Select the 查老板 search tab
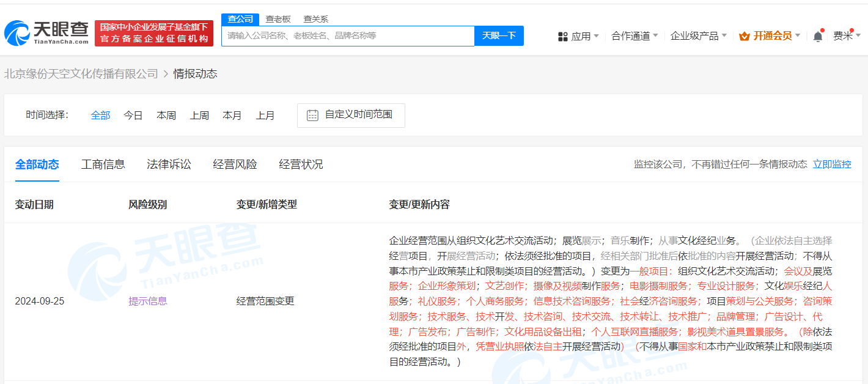Image resolution: width=868 pixels, height=384 pixels. (278, 19)
